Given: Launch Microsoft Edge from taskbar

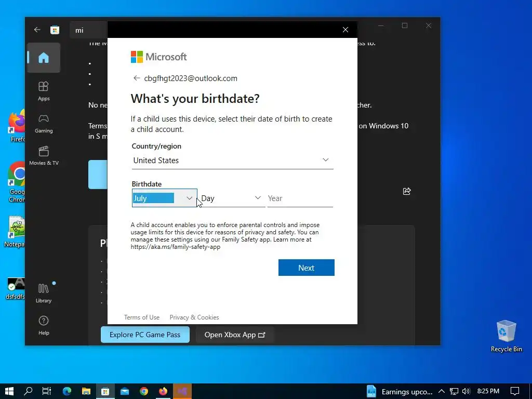Looking at the screenshot, I should [x=67, y=391].
